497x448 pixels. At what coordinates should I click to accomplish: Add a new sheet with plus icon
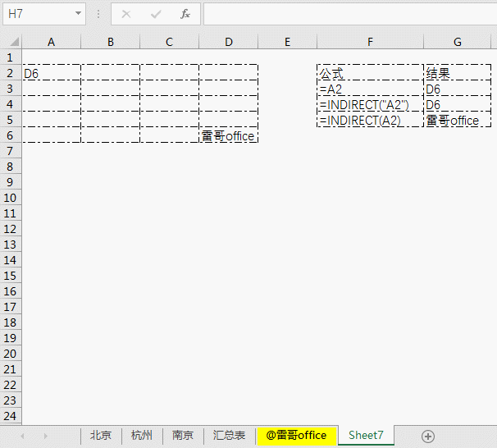coord(428,437)
